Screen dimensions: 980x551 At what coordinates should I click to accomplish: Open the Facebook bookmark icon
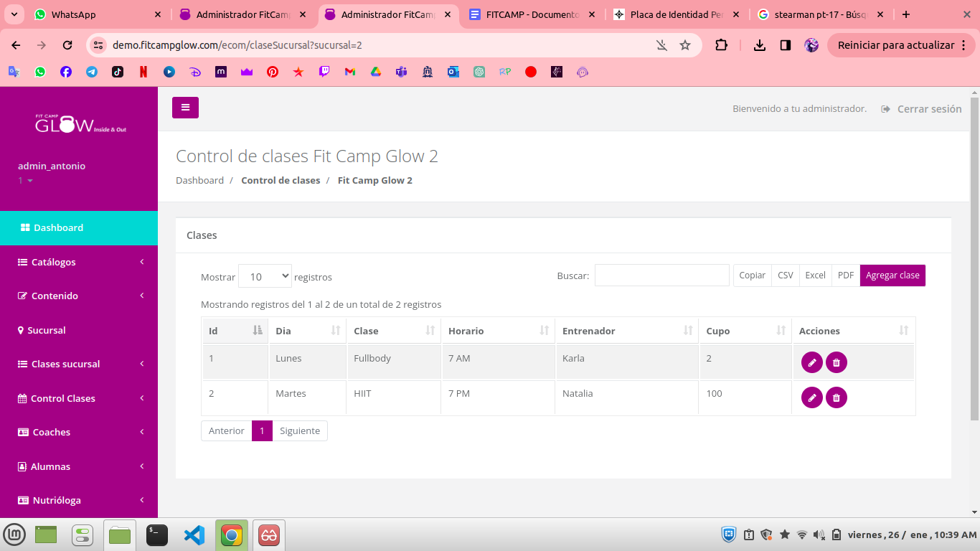[66, 72]
